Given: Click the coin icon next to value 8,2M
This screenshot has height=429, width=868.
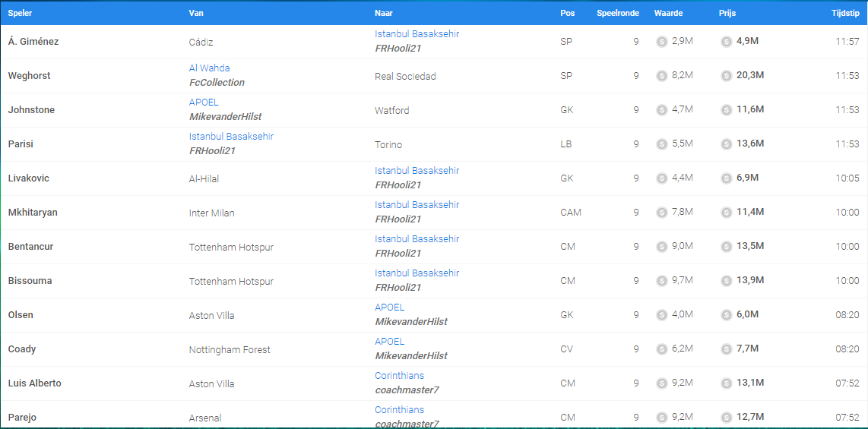Looking at the screenshot, I should tap(661, 76).
